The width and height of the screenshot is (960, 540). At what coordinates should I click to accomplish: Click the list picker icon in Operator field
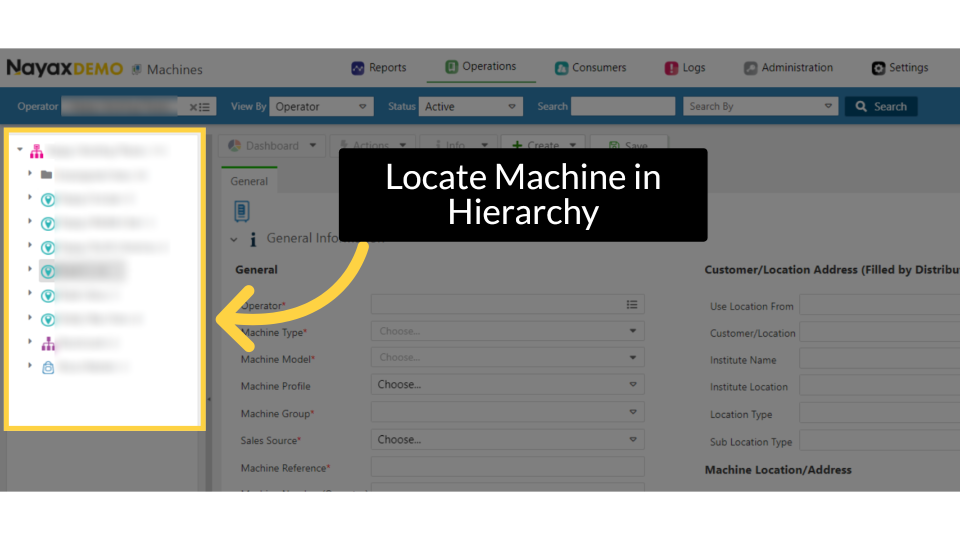point(632,305)
